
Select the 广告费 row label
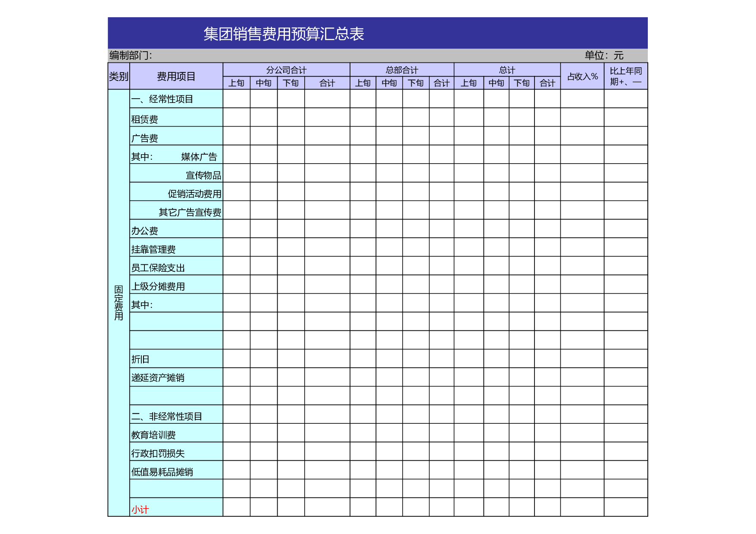pos(144,138)
